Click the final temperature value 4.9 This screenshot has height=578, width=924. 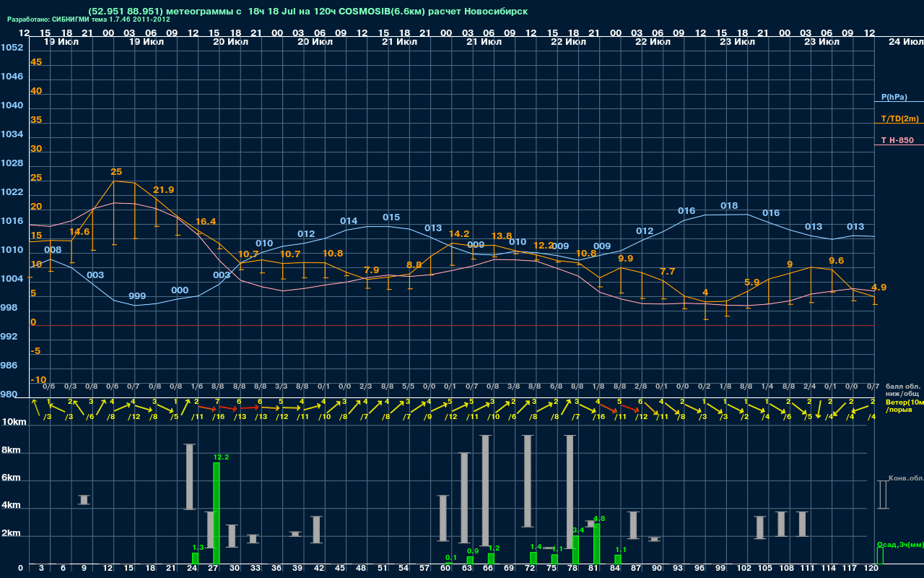point(879,288)
